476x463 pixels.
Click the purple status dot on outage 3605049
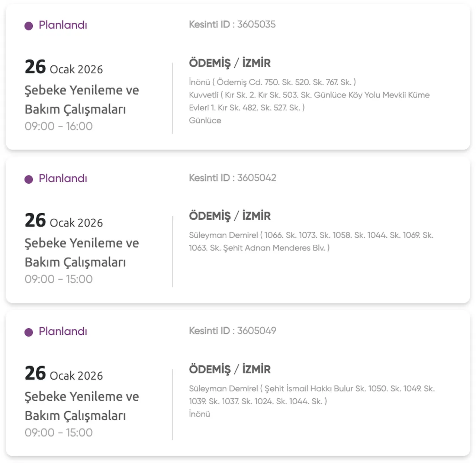[29, 332]
